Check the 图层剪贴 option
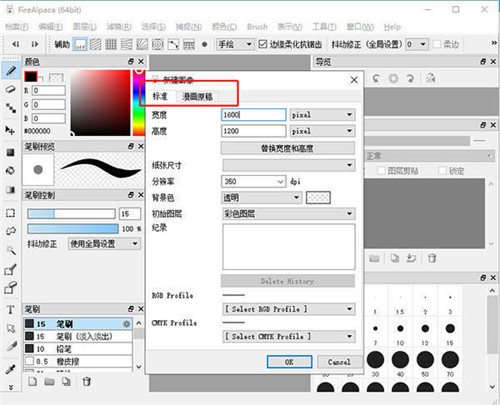 381,171
